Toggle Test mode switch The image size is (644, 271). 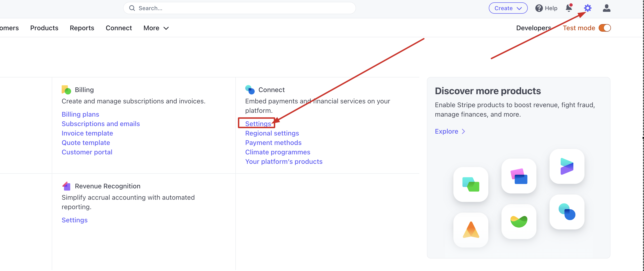coord(605,28)
